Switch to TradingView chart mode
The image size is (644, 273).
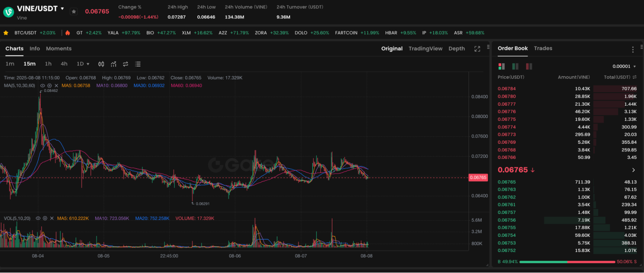pos(426,49)
